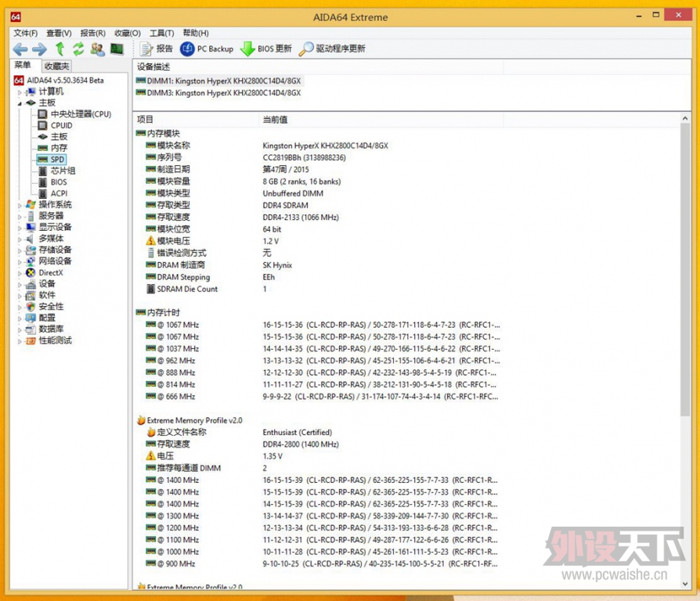
Task: Open the users management toolbar icon
Action: 98,49
